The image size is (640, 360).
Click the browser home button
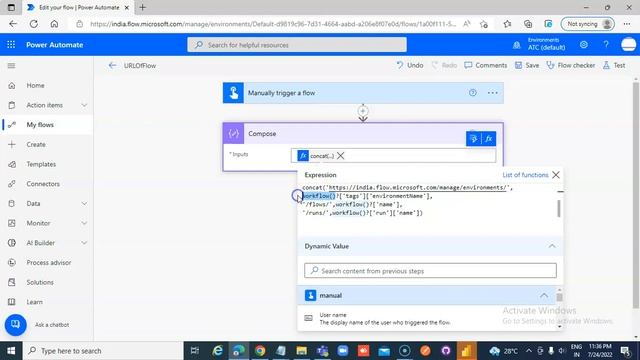(x=54, y=24)
